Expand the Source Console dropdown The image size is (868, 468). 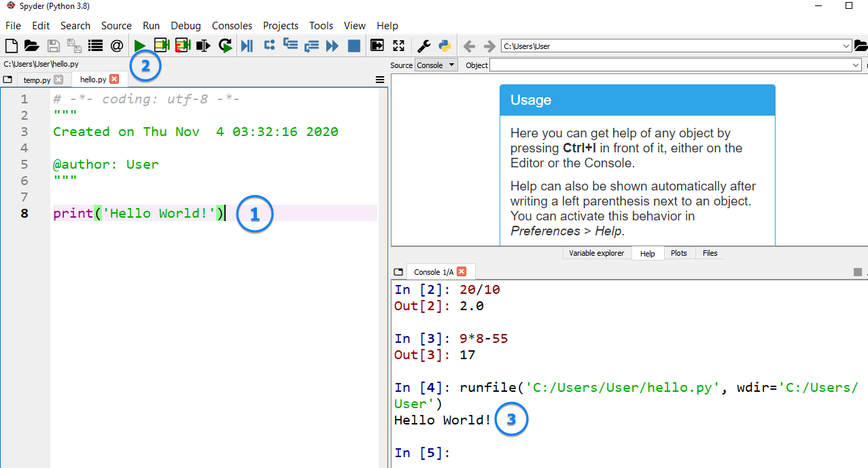[436, 65]
